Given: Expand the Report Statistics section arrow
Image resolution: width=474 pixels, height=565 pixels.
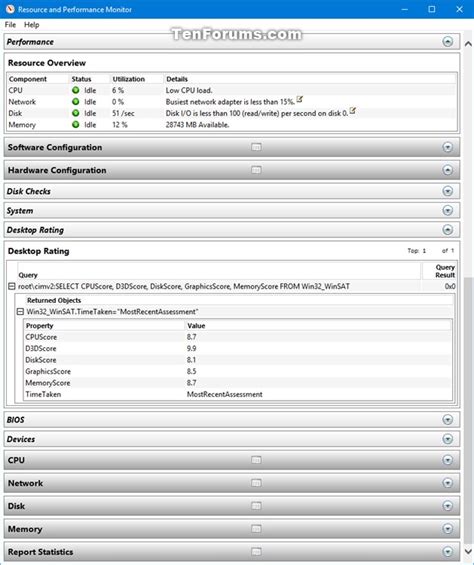Looking at the screenshot, I should (448, 552).
